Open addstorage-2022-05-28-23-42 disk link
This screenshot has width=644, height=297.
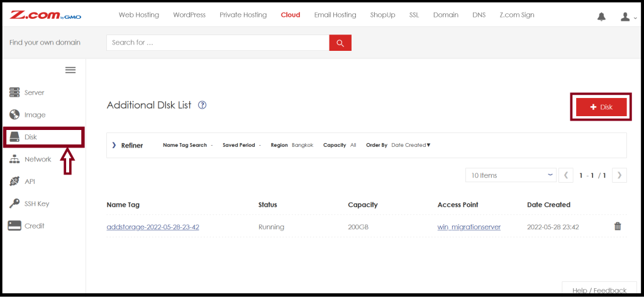tap(153, 227)
